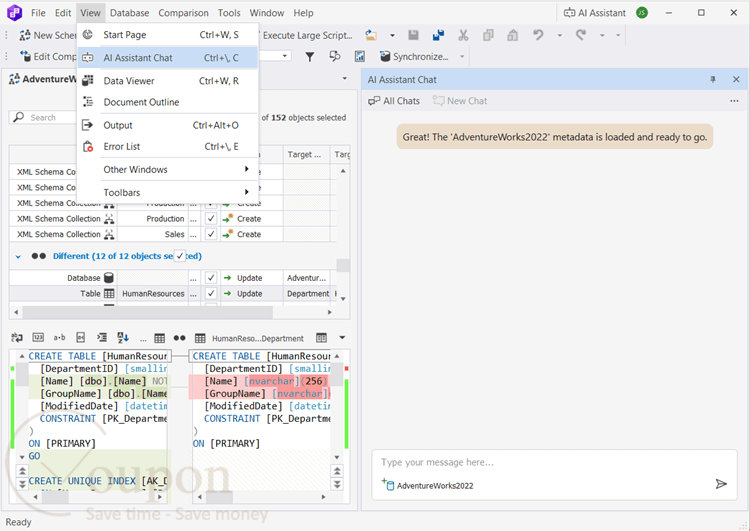Image resolution: width=750 pixels, height=531 pixels.
Task: Click the Search field in comparison
Action: point(43,118)
